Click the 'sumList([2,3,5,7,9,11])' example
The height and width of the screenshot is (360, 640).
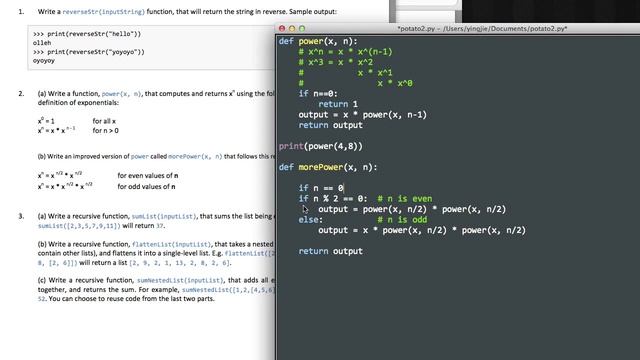pos(79,226)
